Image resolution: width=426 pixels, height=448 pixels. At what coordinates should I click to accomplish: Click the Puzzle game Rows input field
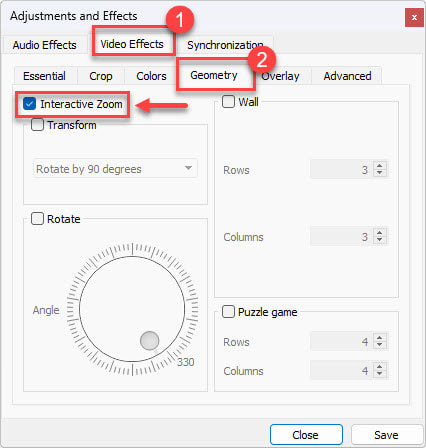(341, 341)
